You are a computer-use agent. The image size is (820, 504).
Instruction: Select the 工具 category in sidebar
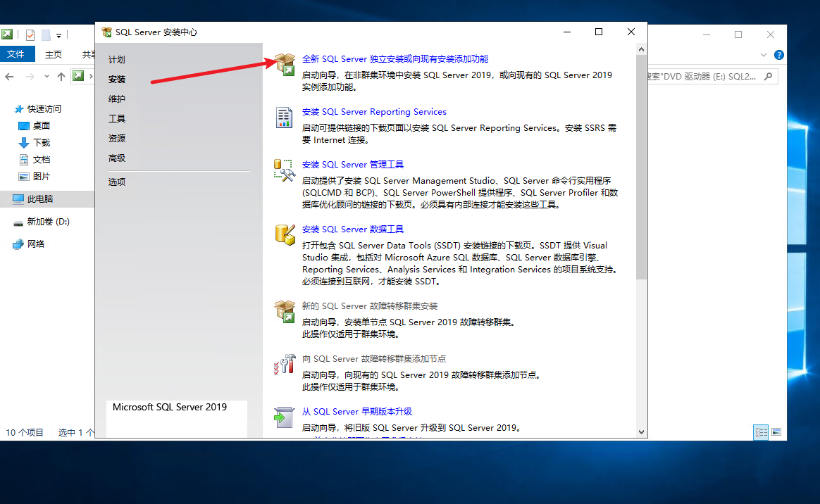(117, 119)
